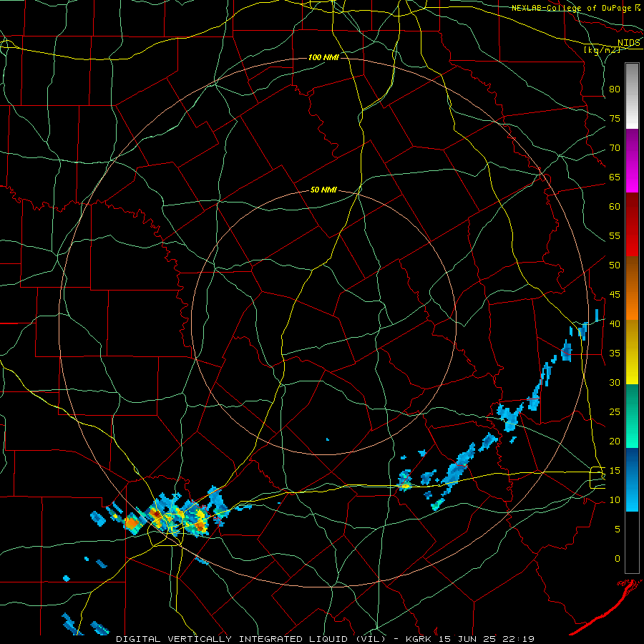Select the 80 value on the color scale
Screen dimensions: 644x644
[x=615, y=89]
